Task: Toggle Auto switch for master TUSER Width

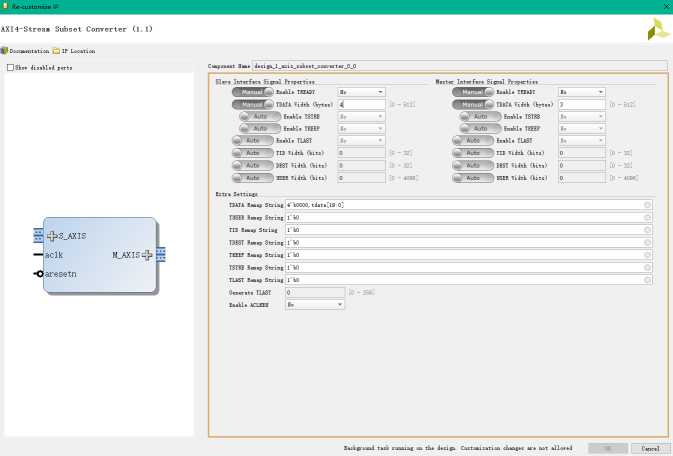Action: pos(473,178)
